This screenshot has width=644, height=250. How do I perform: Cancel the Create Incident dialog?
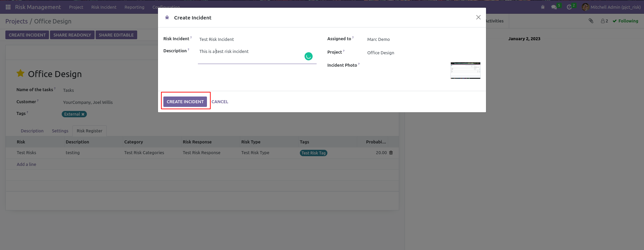point(220,102)
